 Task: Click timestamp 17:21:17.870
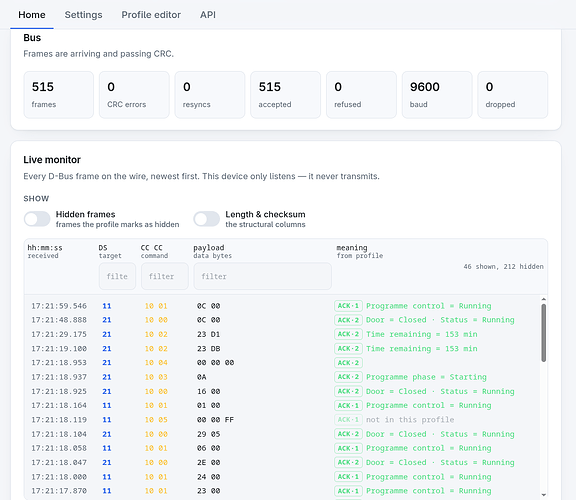[x=59, y=490]
